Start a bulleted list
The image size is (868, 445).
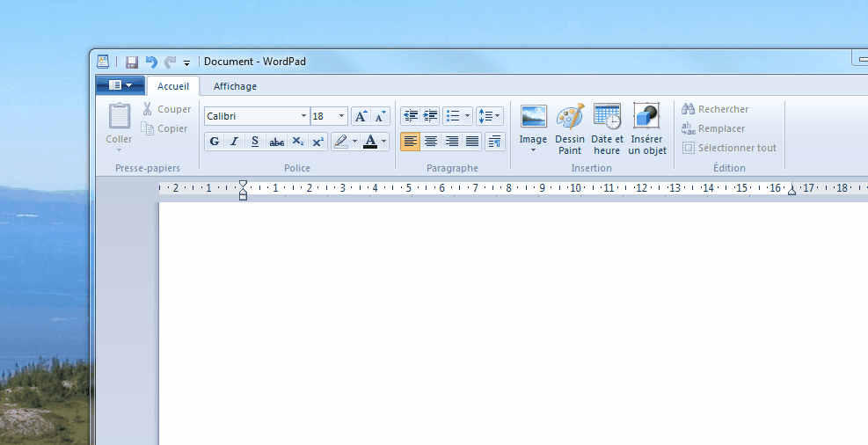coord(454,116)
